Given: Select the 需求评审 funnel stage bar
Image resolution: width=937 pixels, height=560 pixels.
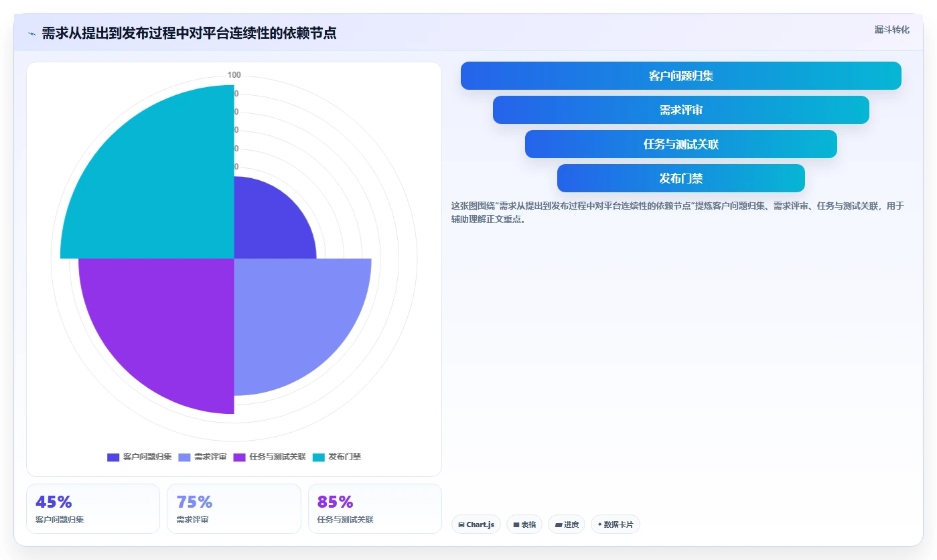Looking at the screenshot, I should [x=680, y=110].
